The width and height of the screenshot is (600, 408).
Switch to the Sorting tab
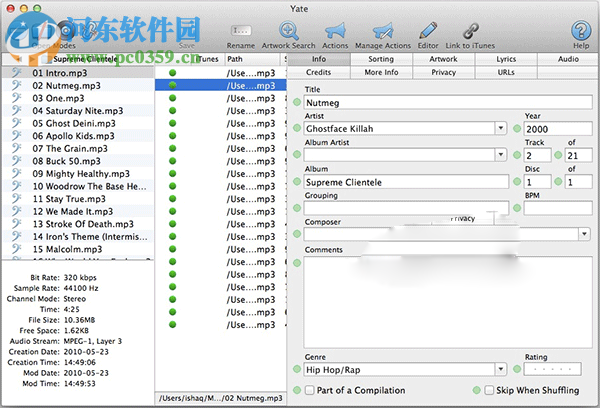[x=381, y=59]
